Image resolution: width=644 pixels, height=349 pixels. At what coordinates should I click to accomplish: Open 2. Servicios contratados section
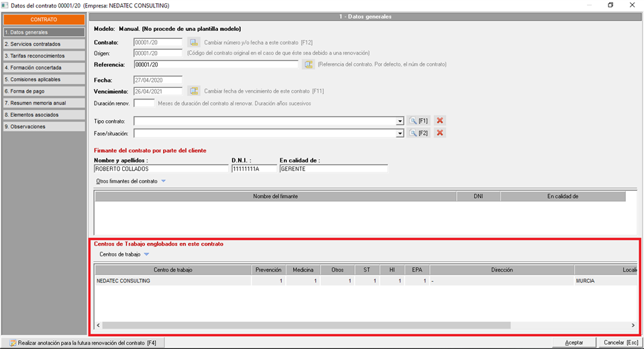44,44
